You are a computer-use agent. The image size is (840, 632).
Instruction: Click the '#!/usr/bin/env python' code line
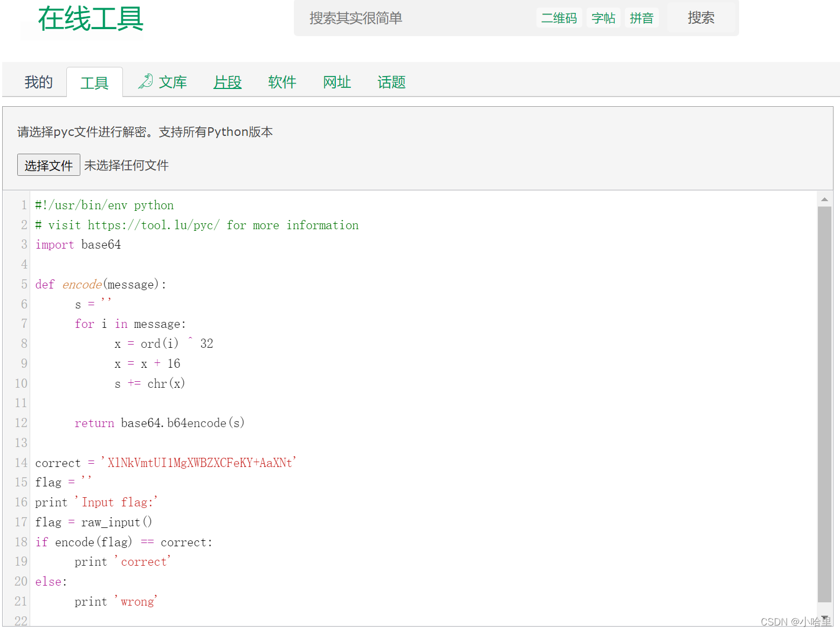tap(105, 205)
